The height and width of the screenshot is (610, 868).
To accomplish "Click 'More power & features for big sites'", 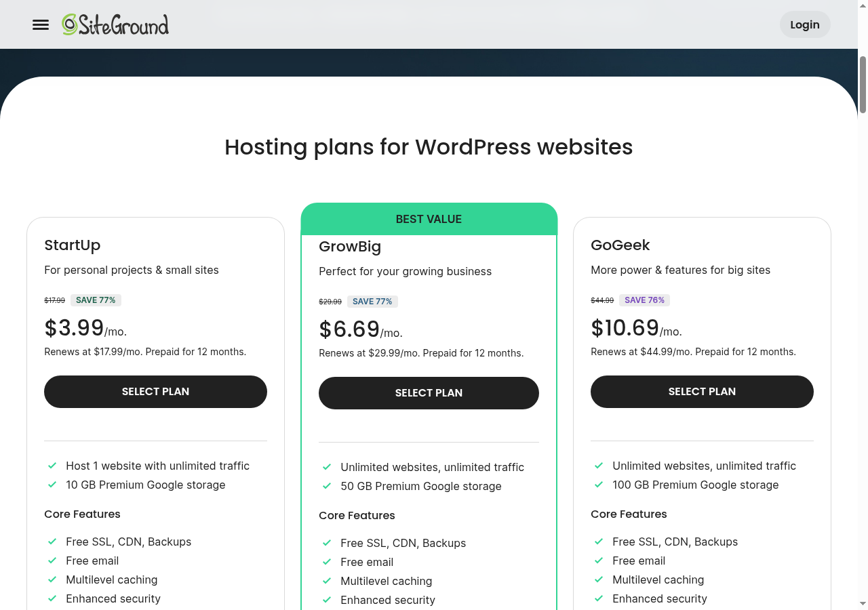I will click(x=680, y=270).
